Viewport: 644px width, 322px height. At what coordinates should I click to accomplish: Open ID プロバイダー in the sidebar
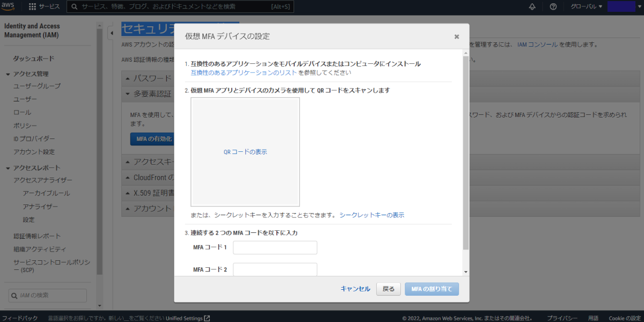[34, 138]
